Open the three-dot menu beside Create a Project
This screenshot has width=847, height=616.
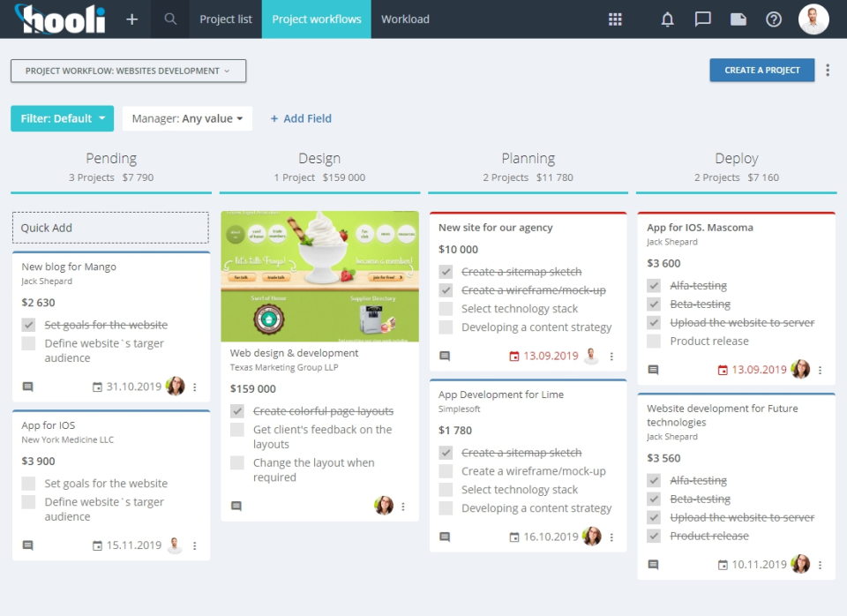click(x=828, y=71)
